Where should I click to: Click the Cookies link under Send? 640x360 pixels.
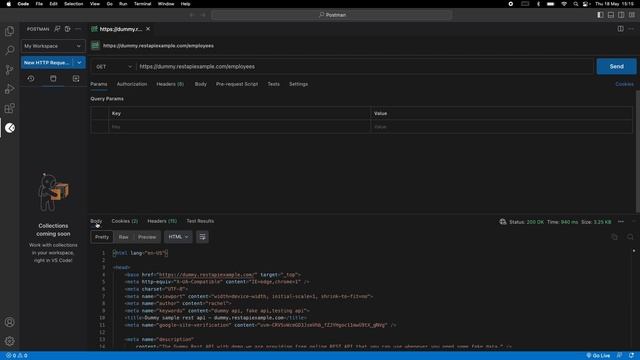[x=624, y=84]
